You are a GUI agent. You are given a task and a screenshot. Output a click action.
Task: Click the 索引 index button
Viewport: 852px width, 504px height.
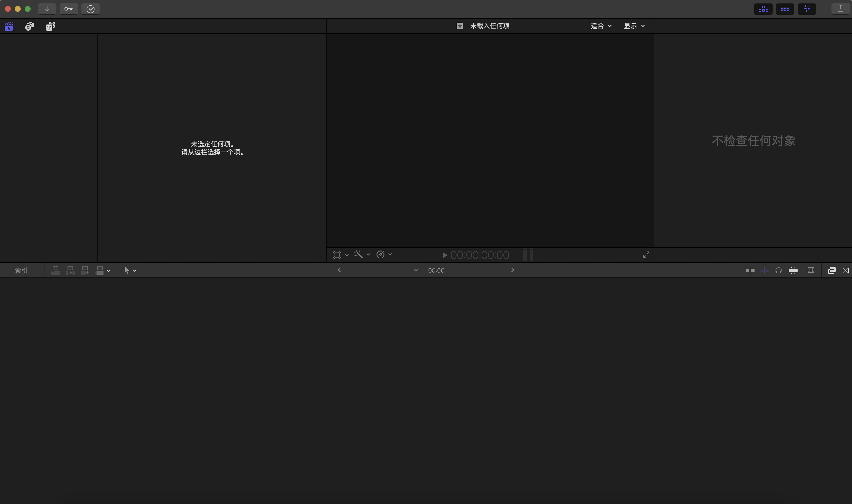[x=21, y=270]
